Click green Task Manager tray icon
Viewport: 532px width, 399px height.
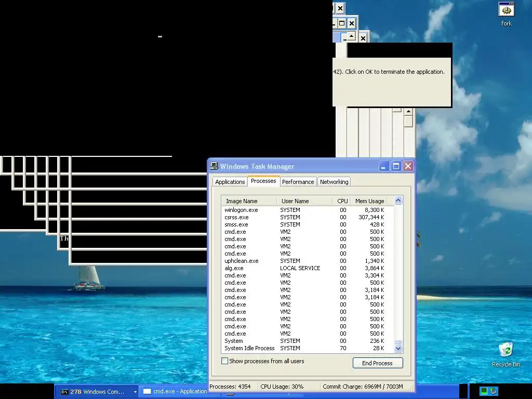tap(484, 391)
